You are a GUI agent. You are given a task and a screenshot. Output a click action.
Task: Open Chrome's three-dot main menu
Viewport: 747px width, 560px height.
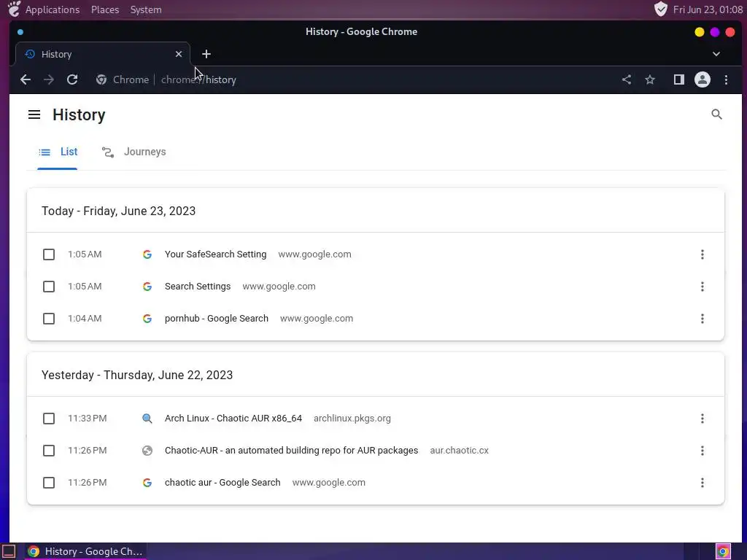pyautogui.click(x=726, y=79)
